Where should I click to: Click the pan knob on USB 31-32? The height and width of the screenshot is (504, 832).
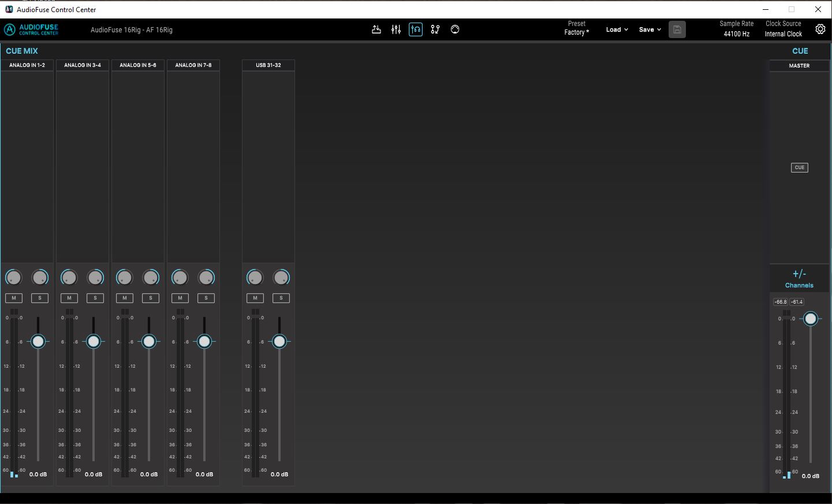[x=255, y=277]
